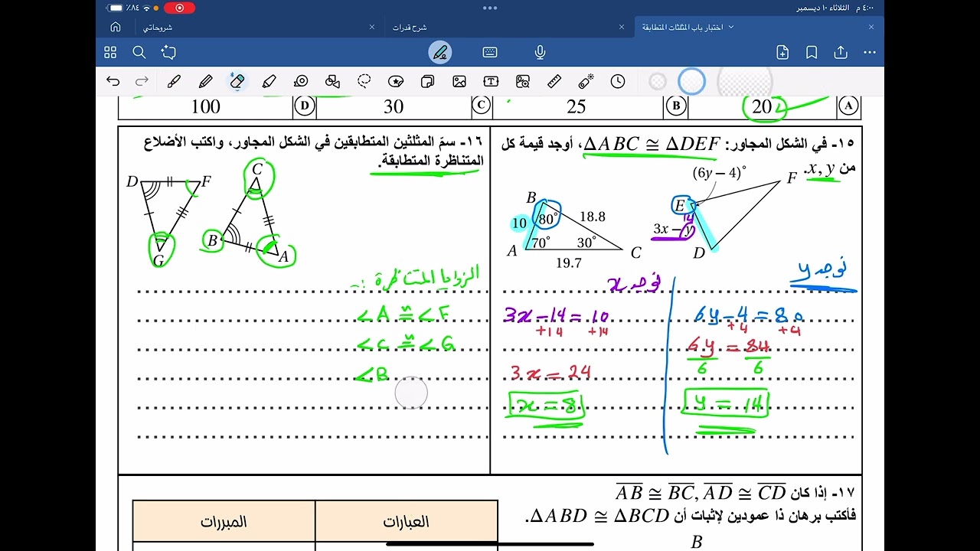Tap the المبررات table header cell
The image size is (980, 551).
pyautogui.click(x=224, y=522)
